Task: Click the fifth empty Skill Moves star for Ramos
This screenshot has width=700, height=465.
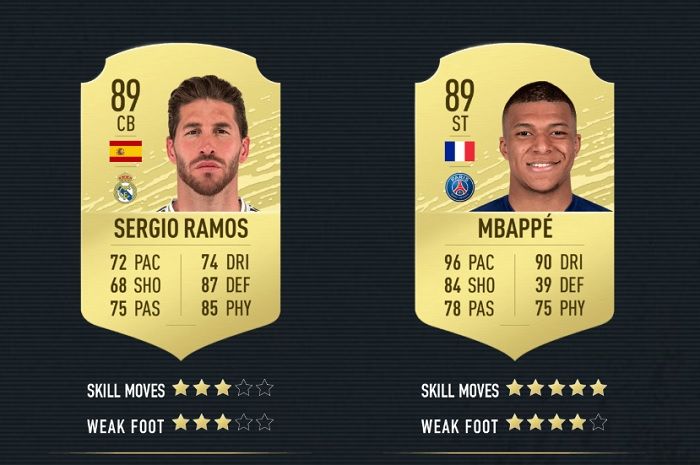Action: 265,388
